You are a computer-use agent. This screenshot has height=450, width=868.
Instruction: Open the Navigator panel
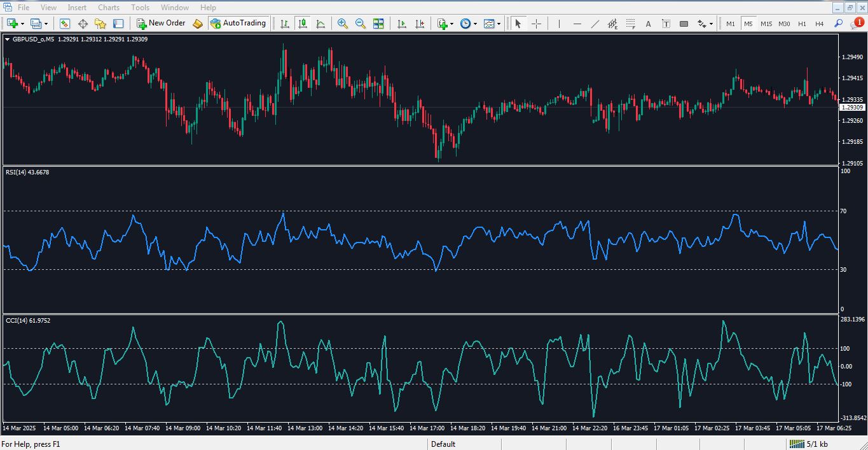pyautogui.click(x=100, y=24)
